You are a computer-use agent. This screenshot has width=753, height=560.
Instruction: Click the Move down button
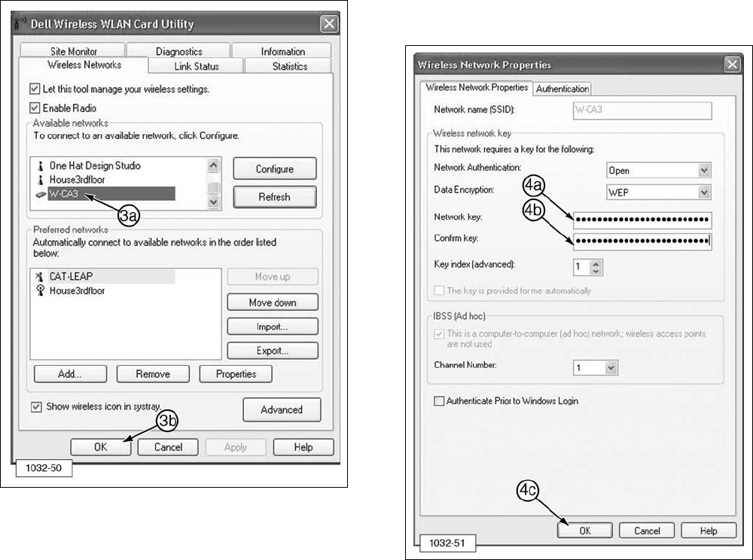point(273,303)
